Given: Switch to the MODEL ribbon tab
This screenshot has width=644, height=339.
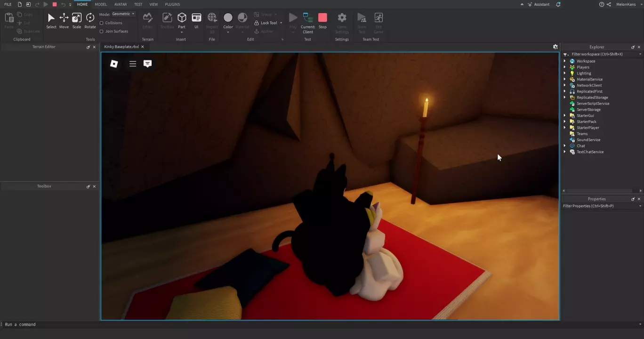Looking at the screenshot, I should (101, 4).
